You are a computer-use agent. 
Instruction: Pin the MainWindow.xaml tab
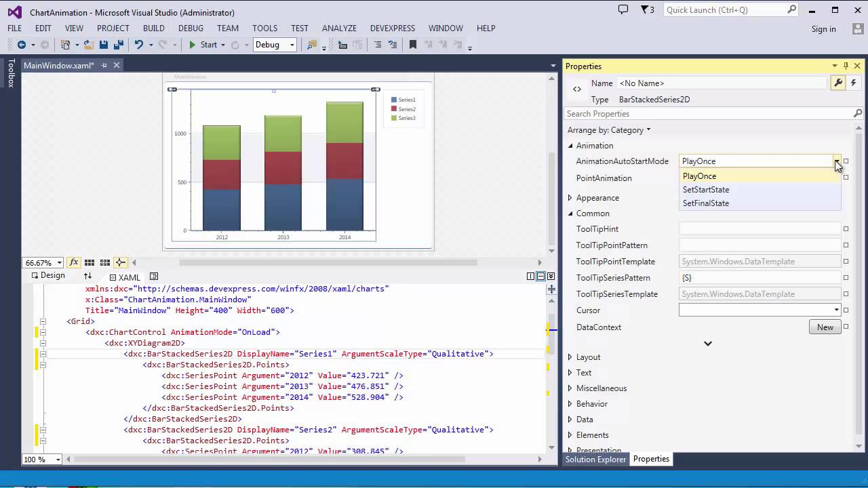pos(104,66)
